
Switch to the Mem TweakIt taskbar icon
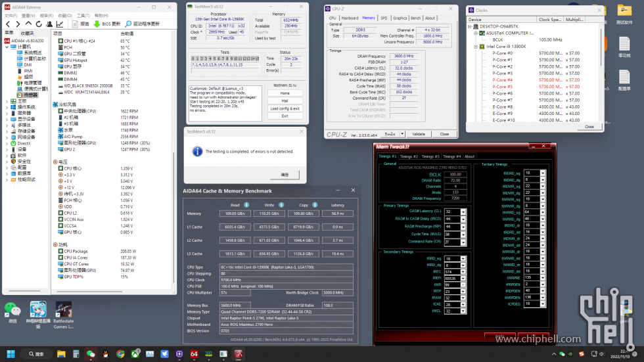pyautogui.click(x=238, y=354)
